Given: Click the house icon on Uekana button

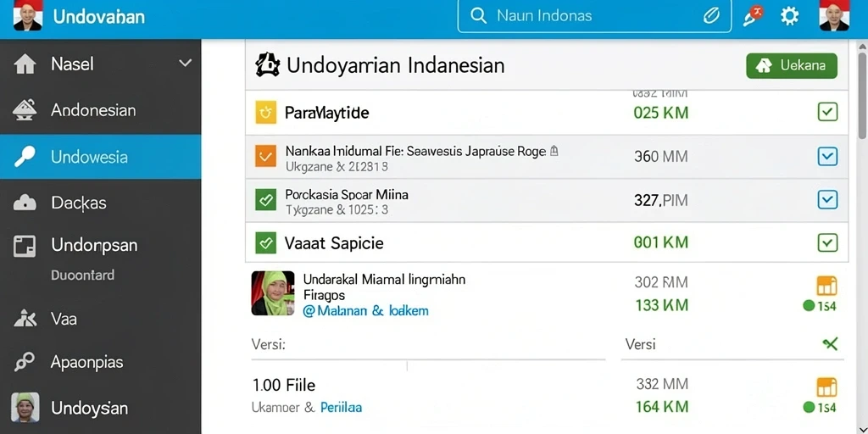Looking at the screenshot, I should coord(764,66).
